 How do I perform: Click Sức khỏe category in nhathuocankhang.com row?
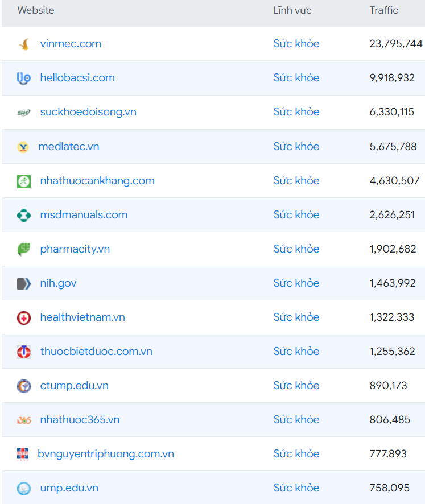(x=296, y=180)
